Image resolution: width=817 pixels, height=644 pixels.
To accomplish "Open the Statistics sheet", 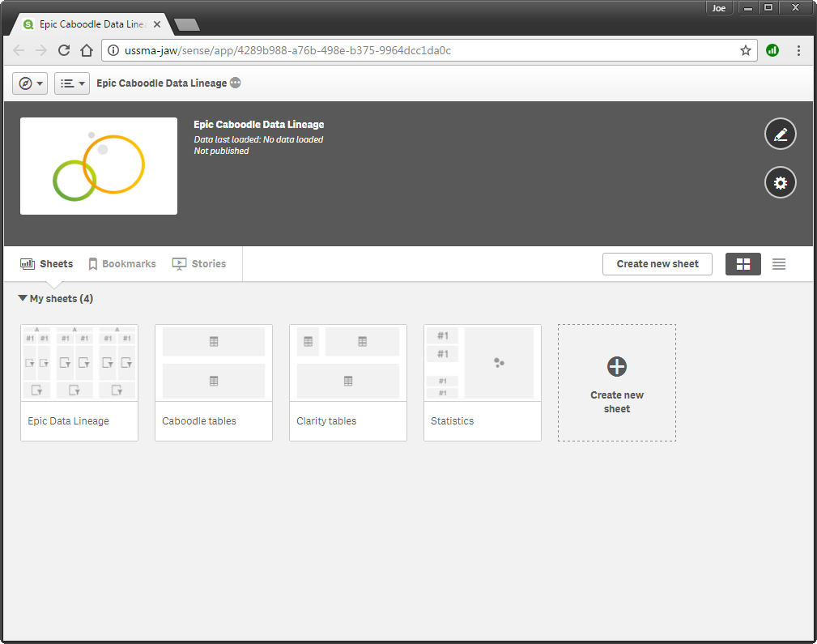I will [483, 382].
